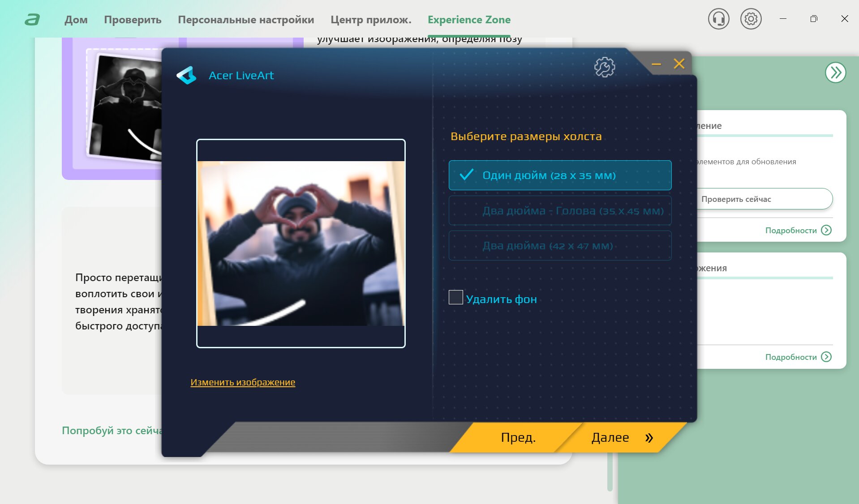Open the Персональные настройки tab
This screenshot has height=504, width=859.
(x=246, y=20)
